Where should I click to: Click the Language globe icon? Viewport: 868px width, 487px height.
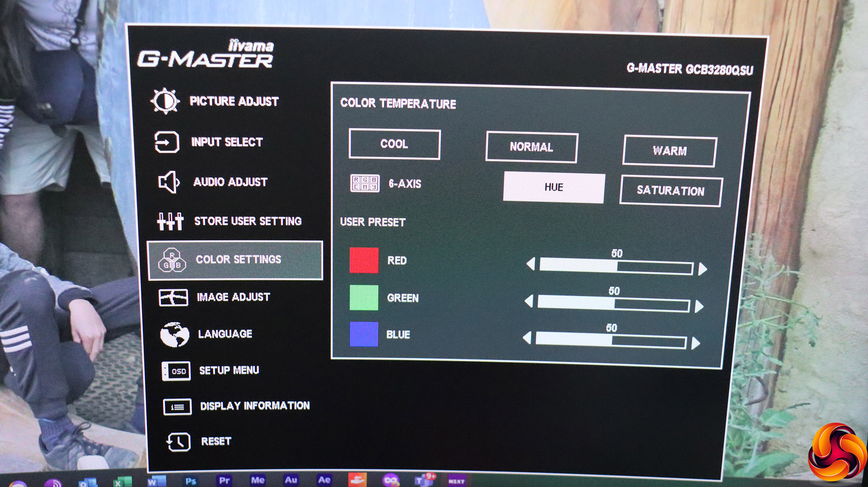pyautogui.click(x=175, y=334)
